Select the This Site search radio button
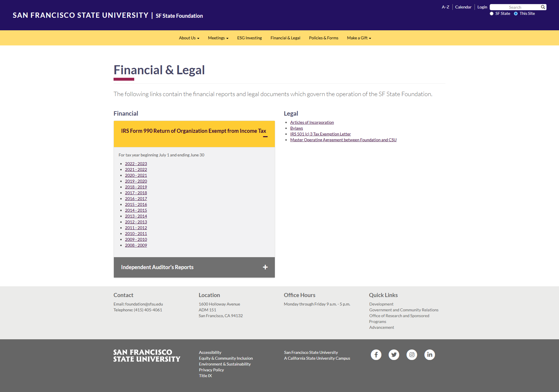 (x=516, y=14)
